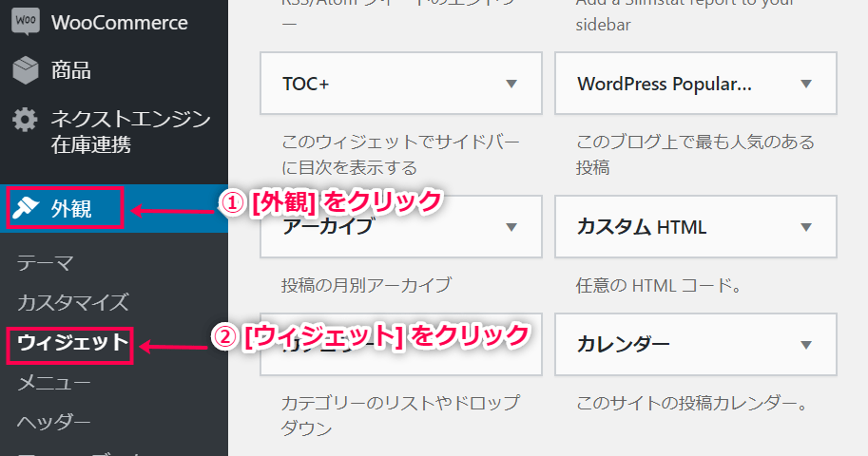Expand the カスタム HTML widget arrow
Image resolution: width=868 pixels, height=456 pixels.
point(806,227)
